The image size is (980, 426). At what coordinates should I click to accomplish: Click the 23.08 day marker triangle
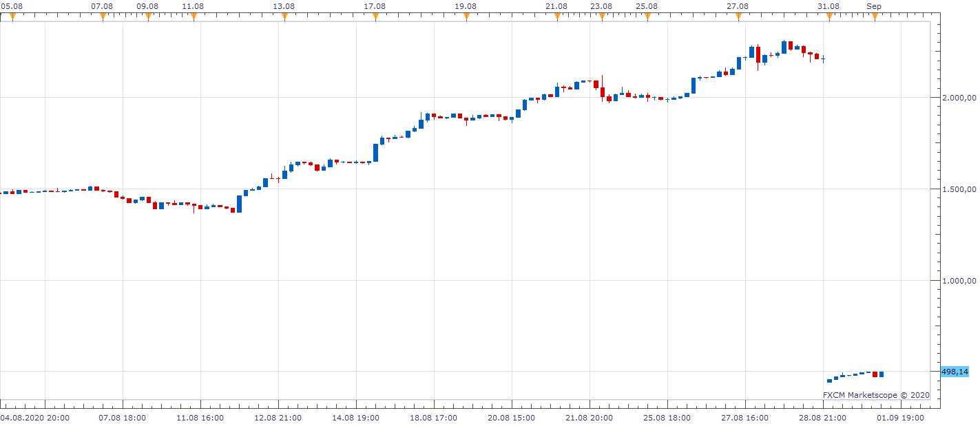click(x=602, y=17)
